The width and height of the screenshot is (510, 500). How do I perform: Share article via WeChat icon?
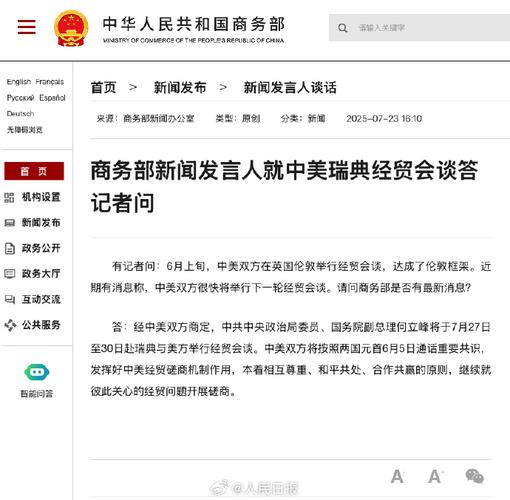tap(474, 476)
